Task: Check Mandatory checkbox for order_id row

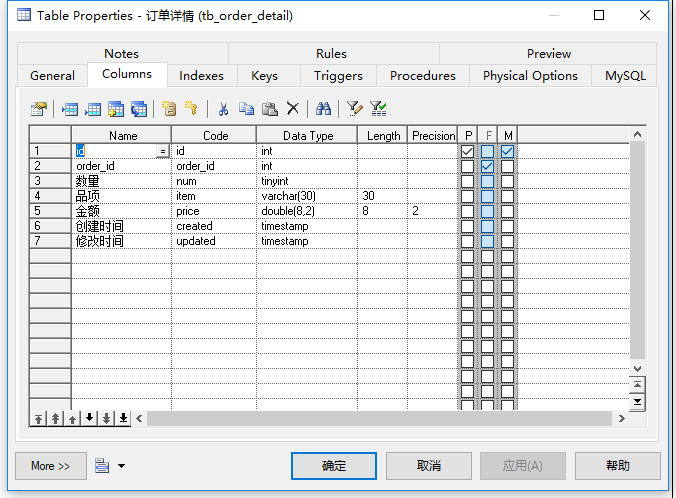Action: point(507,166)
